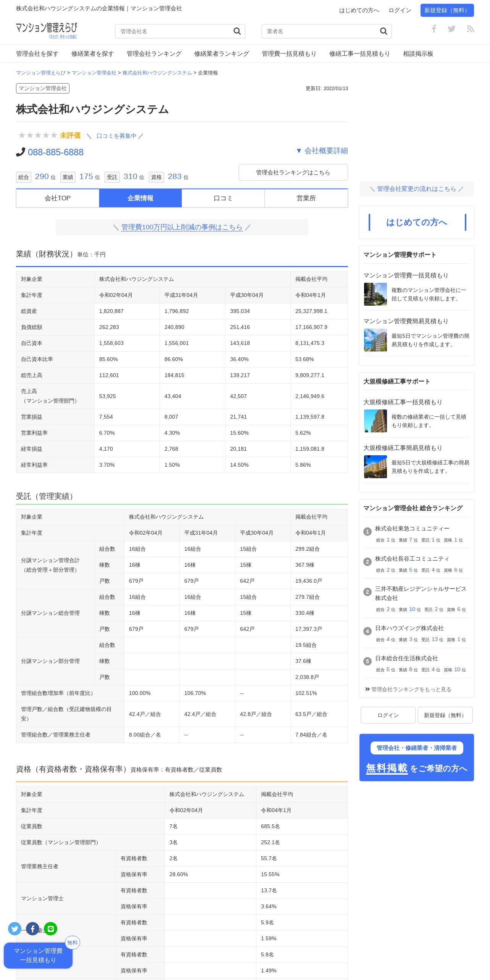The width and height of the screenshot is (490, 980).
Task: Click 総資産 value 1,820,887 cell
Action: (127, 311)
